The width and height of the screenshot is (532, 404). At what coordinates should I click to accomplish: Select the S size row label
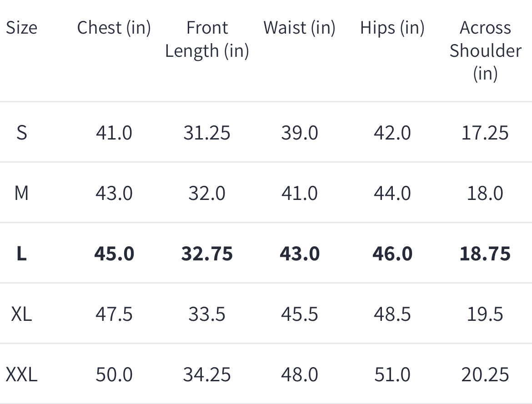21,133
